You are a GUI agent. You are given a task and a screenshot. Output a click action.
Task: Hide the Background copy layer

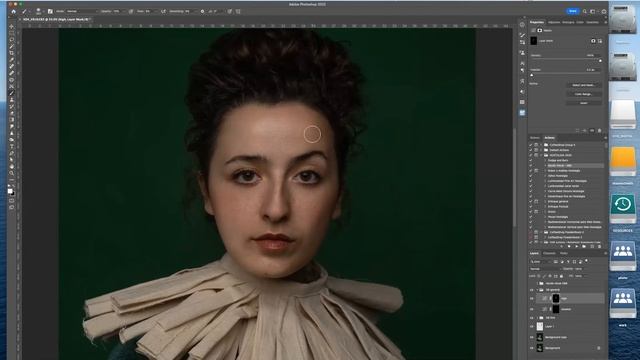point(532,338)
